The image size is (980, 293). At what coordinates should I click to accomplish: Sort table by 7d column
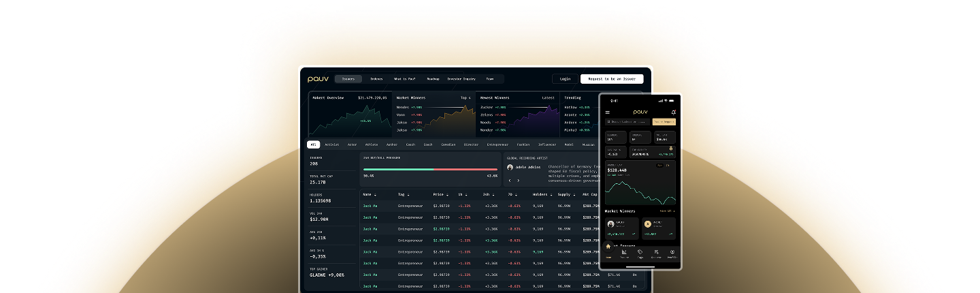pyautogui.click(x=511, y=194)
